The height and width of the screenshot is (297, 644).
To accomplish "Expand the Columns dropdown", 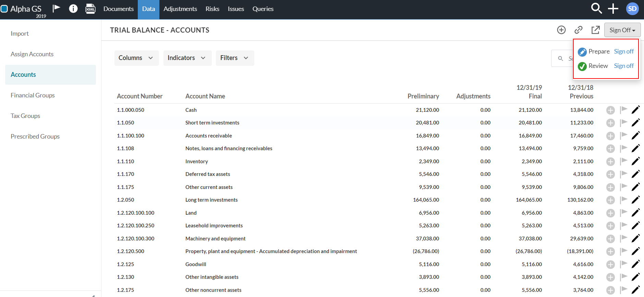I will [136, 58].
